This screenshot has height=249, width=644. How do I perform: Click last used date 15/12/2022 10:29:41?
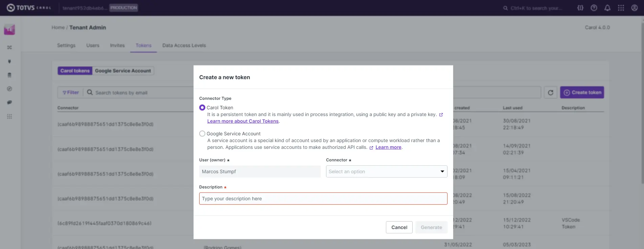[x=516, y=223]
